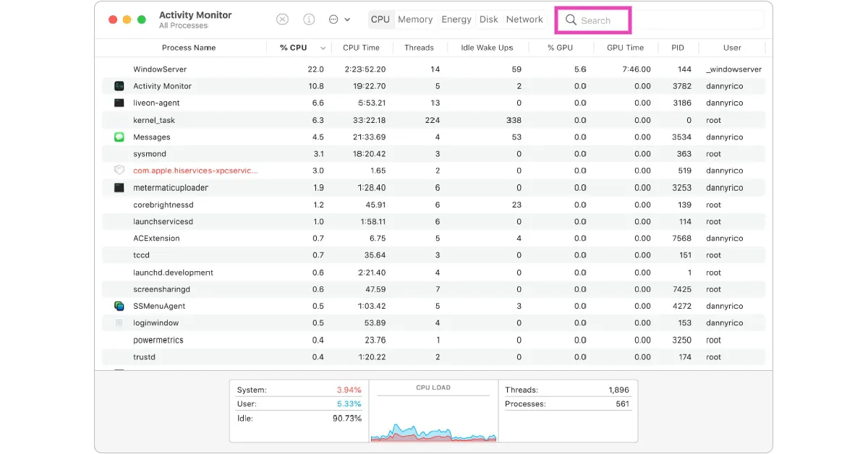The image size is (868, 454).
Task: Switch to the Network tab
Action: 524,20
